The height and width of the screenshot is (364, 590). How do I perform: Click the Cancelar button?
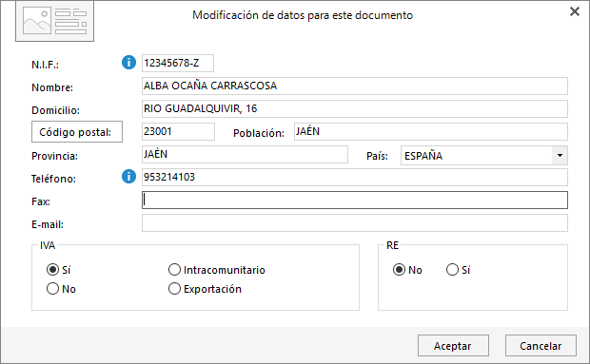point(541,346)
